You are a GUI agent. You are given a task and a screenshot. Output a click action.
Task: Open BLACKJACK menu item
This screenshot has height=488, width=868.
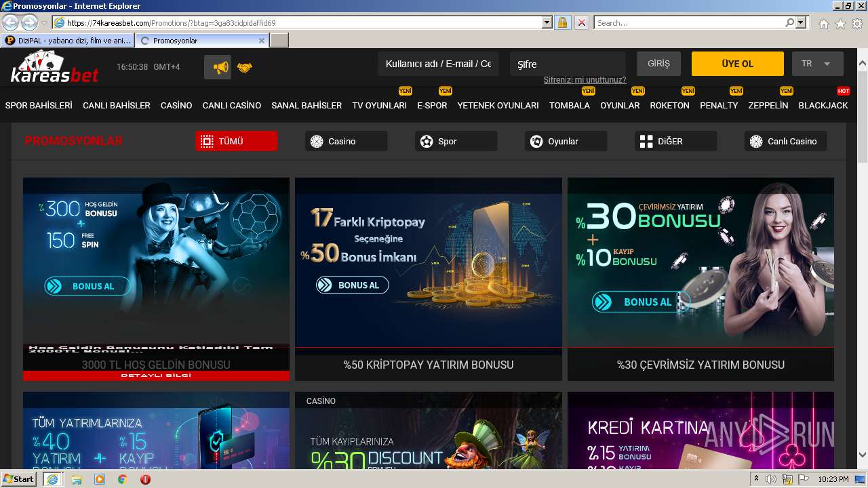[x=823, y=105]
